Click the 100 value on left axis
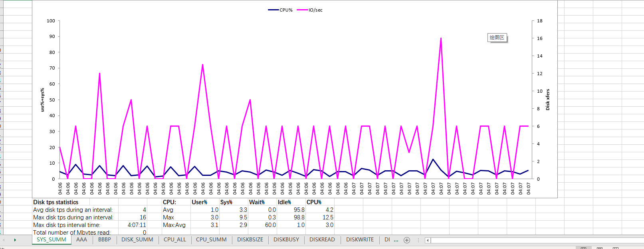Screen dimensions: 644x249 [51, 21]
